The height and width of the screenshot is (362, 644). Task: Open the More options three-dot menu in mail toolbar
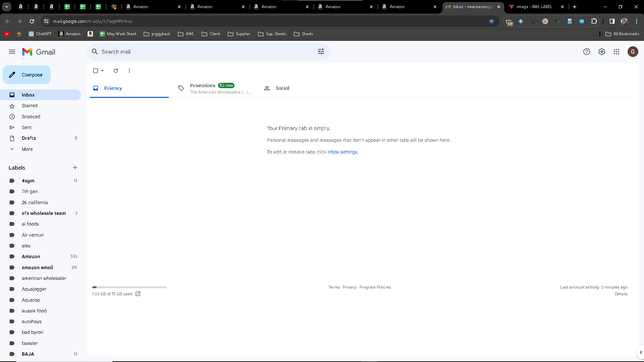pos(129,71)
